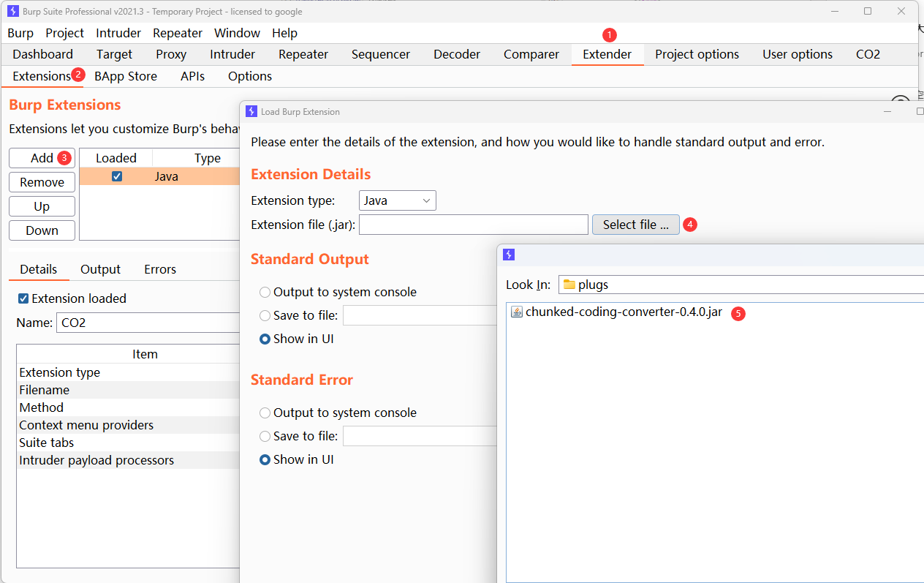Click the Burp Suite logo in title bar
This screenshot has width=924, height=583.
12,12
